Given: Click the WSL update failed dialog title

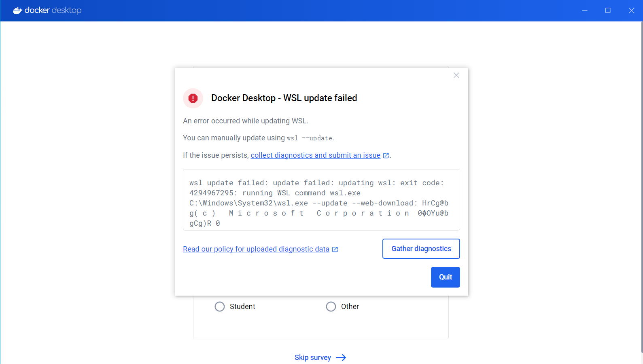Looking at the screenshot, I should point(284,98).
